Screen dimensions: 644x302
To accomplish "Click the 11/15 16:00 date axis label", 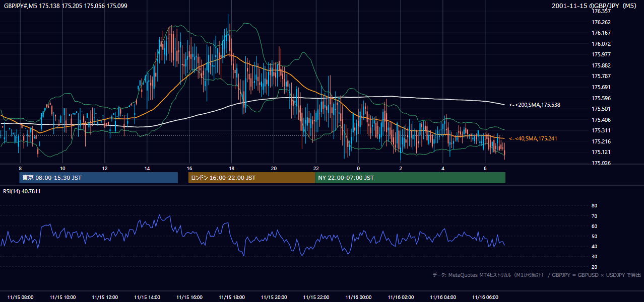I will pos(189,297).
